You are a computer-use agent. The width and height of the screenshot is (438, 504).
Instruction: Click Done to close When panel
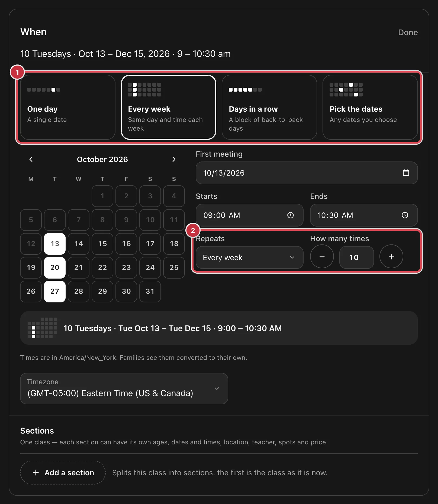tap(408, 33)
